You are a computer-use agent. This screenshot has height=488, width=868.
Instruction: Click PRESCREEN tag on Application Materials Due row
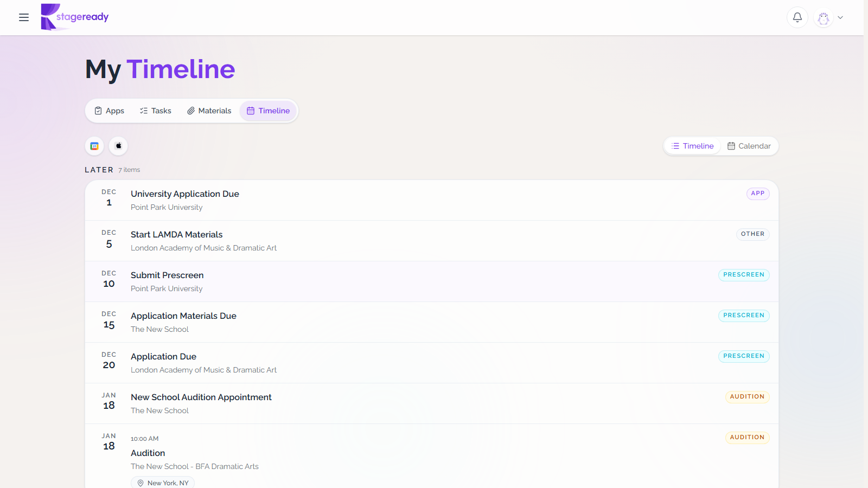[744, 316]
